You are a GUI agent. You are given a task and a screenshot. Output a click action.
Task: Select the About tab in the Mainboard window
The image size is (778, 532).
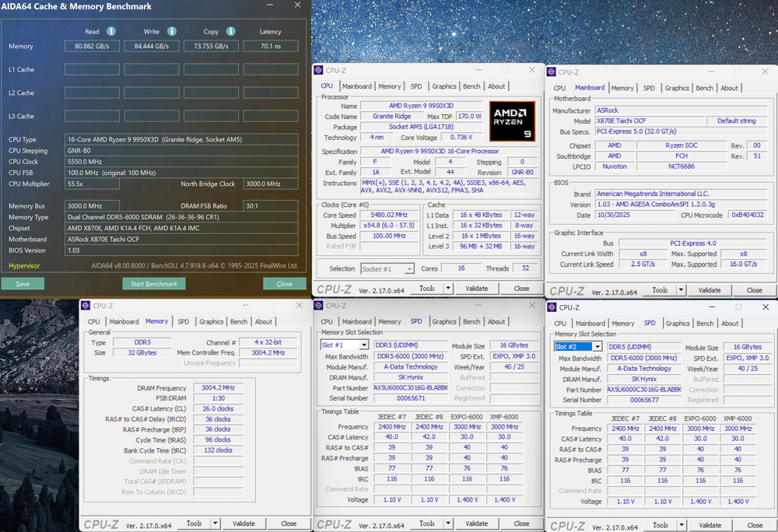click(729, 88)
